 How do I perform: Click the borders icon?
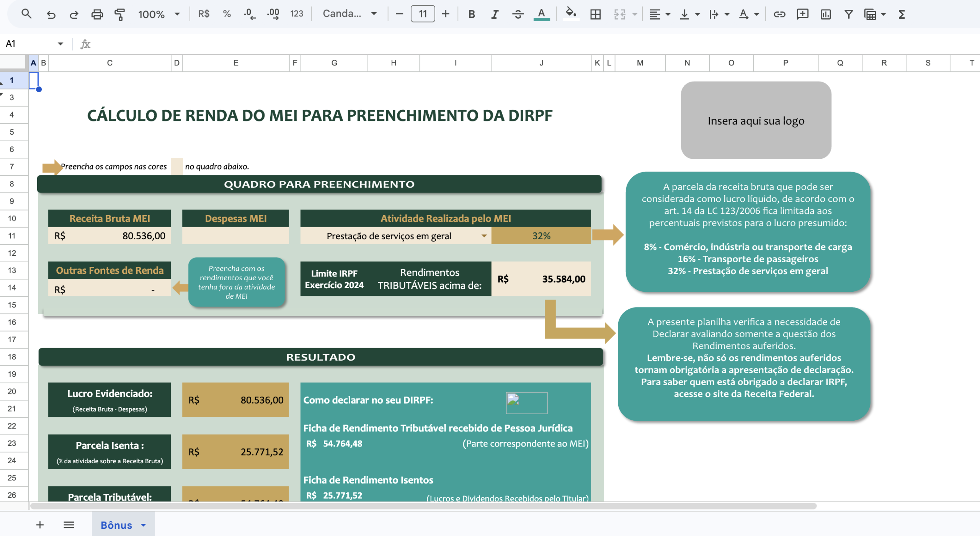point(595,14)
